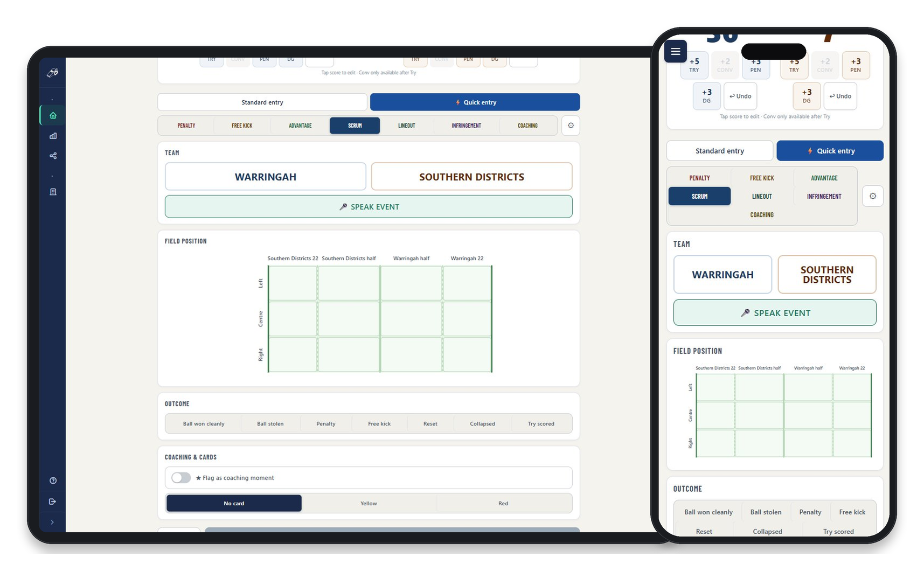924x571 pixels.
Task: Undo the right team's last score on phone
Action: point(840,96)
